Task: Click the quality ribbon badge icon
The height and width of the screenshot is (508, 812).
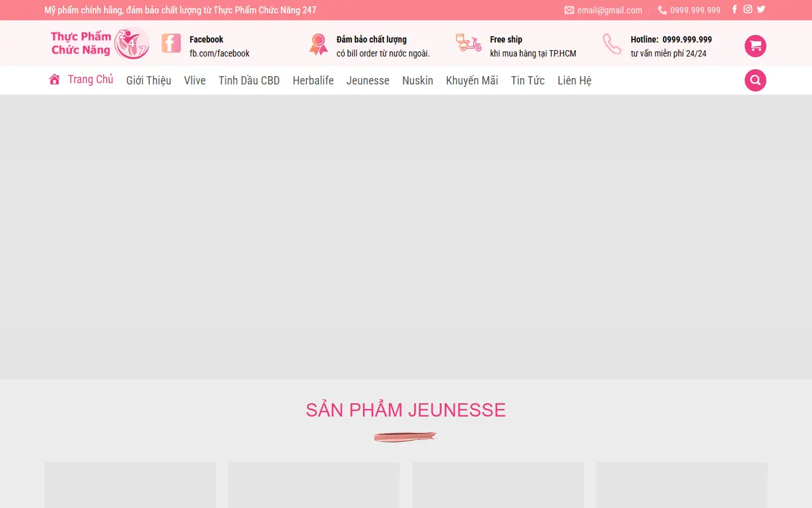Action: [318, 44]
